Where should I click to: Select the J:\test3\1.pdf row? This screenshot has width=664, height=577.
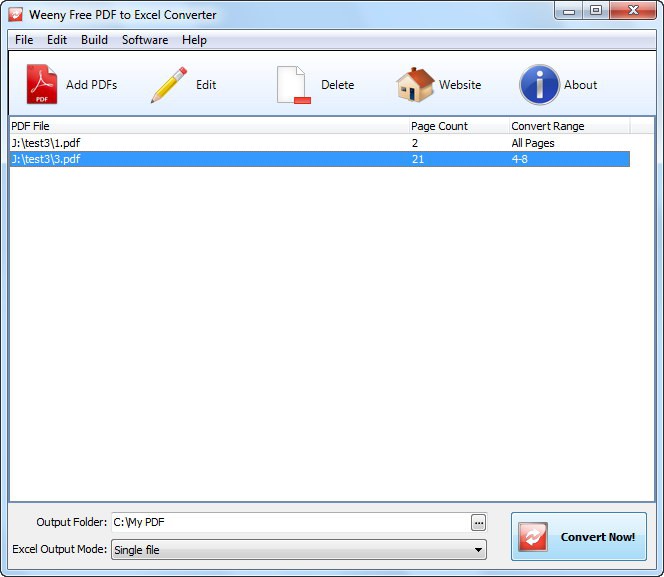[x=320, y=143]
